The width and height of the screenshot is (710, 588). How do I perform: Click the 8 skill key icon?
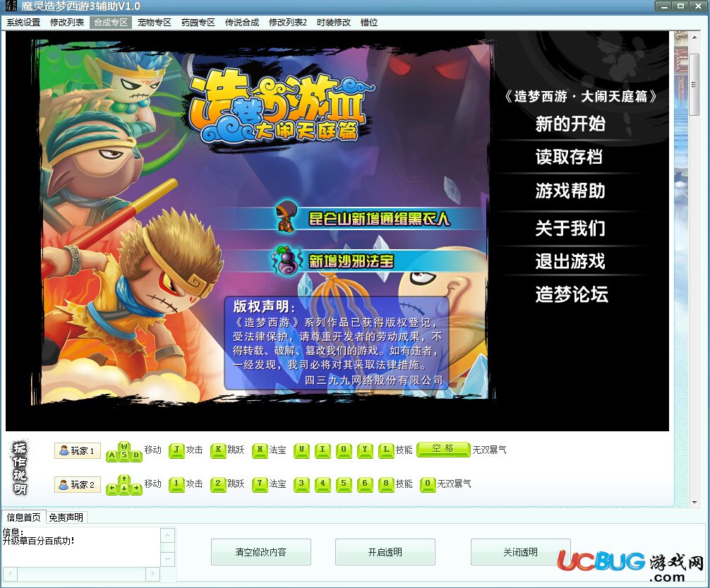click(x=386, y=484)
